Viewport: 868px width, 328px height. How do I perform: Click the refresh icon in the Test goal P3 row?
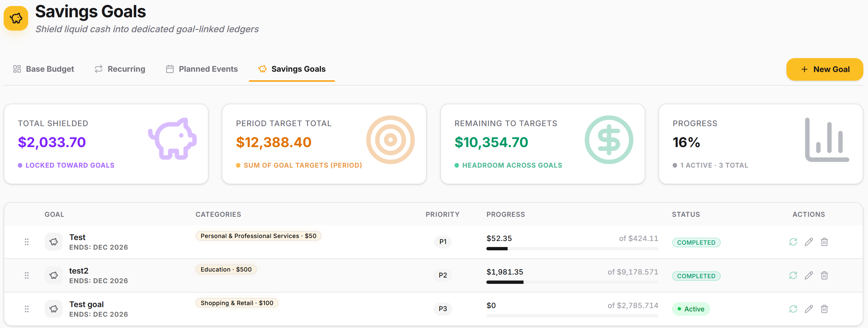click(x=793, y=309)
